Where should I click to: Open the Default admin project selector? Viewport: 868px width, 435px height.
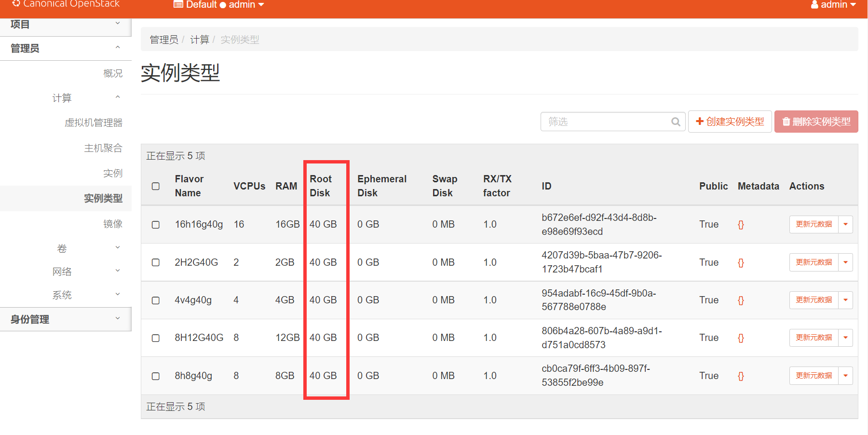tap(219, 5)
